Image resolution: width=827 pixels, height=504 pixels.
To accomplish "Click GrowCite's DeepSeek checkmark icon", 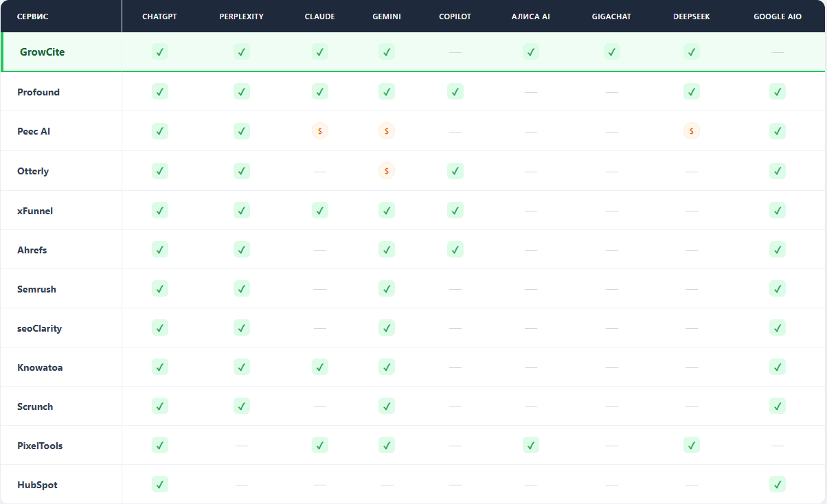I will (692, 51).
